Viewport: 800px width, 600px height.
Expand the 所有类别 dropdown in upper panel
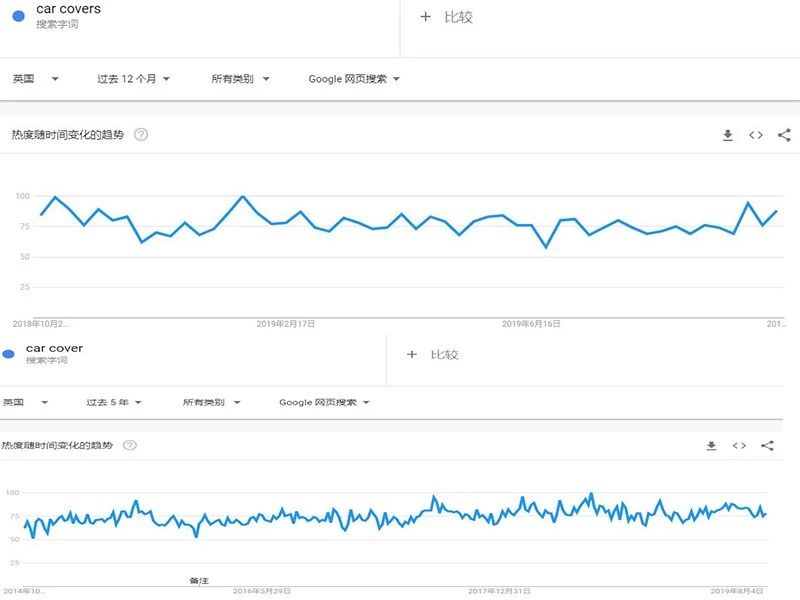240,79
